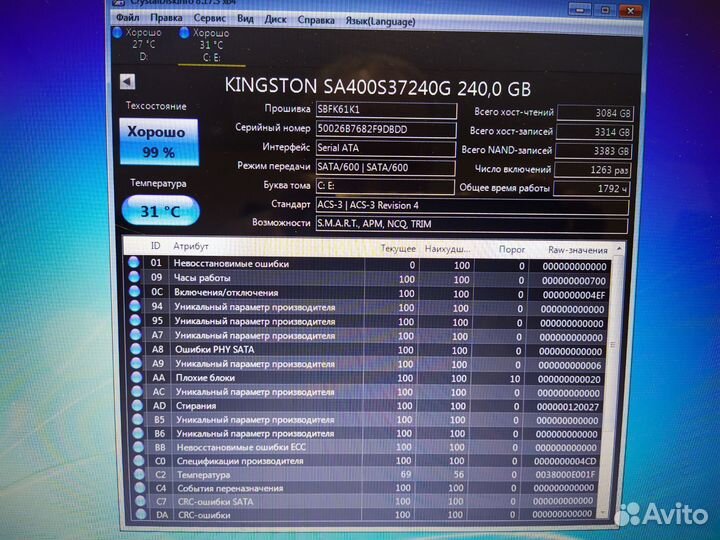Click the status icon of row 01
This screenshot has height=540, width=720.
pos(134,262)
